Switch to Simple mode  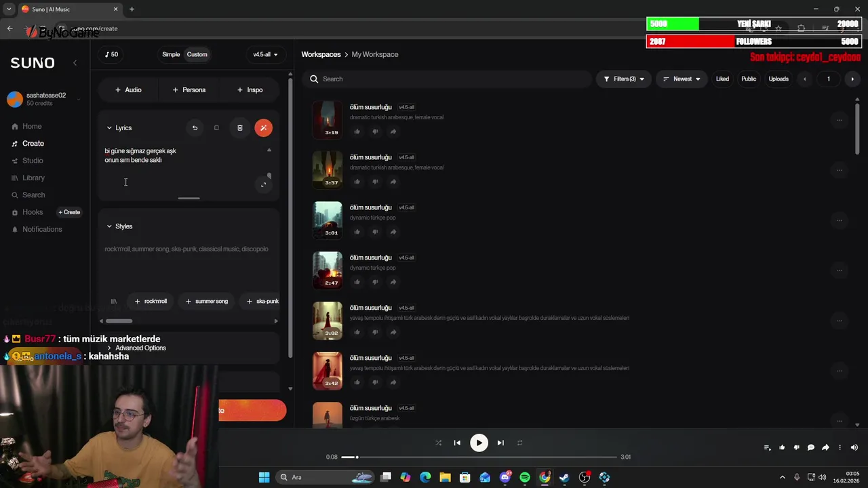pos(171,54)
